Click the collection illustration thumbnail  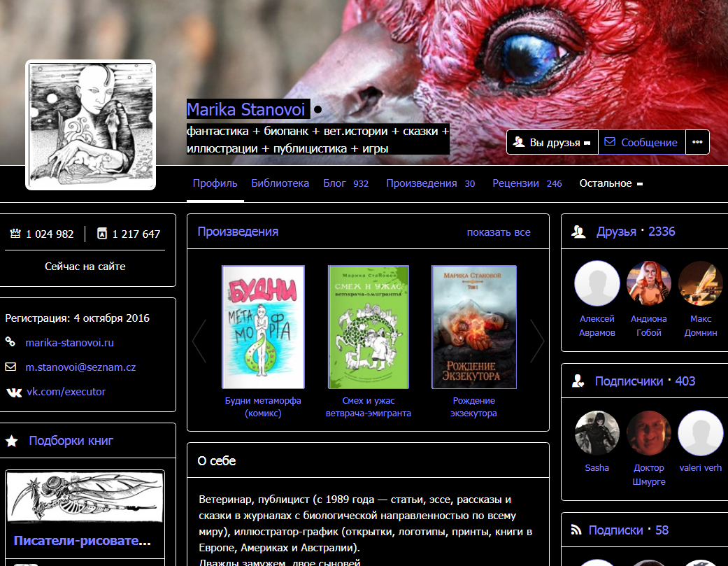85,497
